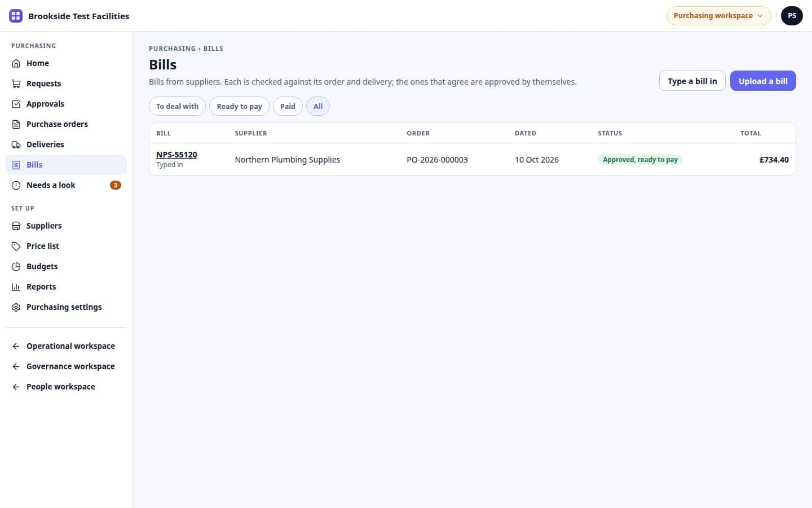Go to Purchasing in the breadcrumb
Viewport: 812px width, 508px height.
coord(172,49)
